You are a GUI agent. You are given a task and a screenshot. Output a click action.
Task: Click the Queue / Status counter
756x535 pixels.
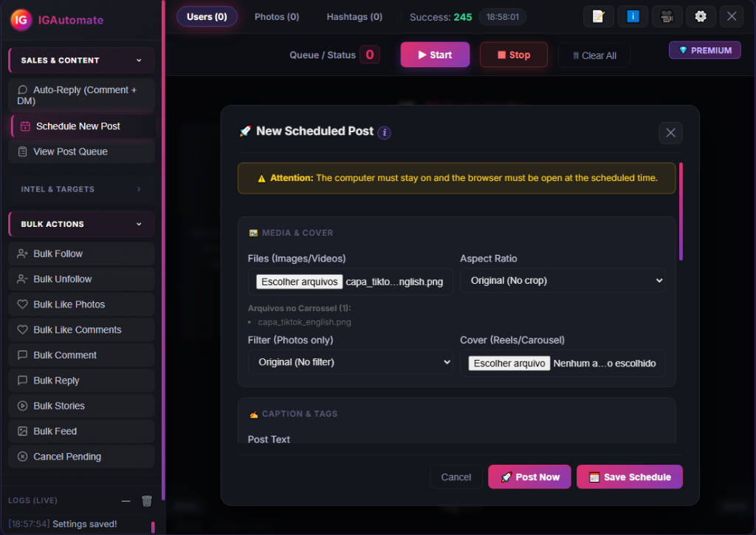370,55
